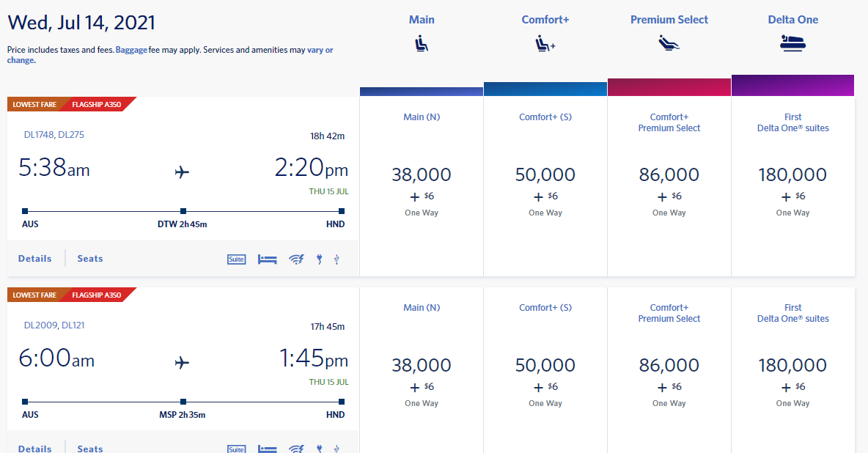Click the DL1748, DL275 flight numbers
The width and height of the screenshot is (868, 453).
(x=54, y=135)
